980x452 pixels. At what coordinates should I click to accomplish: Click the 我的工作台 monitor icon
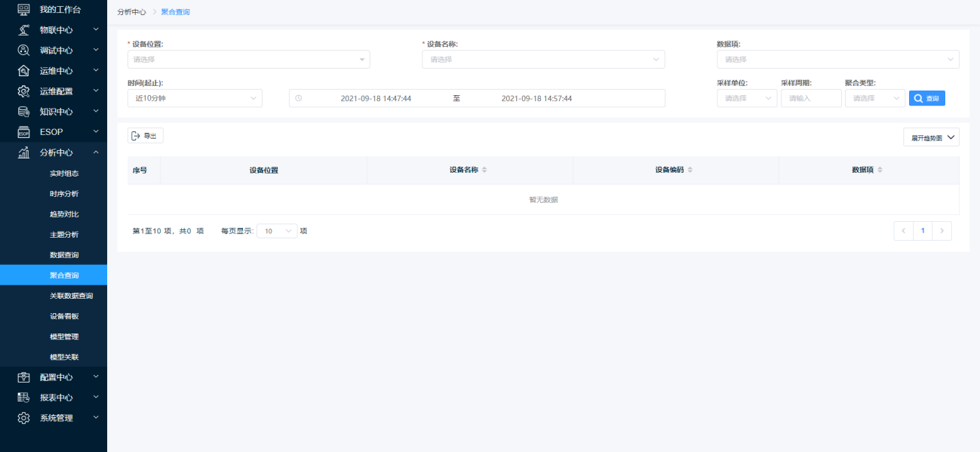pos(23,9)
